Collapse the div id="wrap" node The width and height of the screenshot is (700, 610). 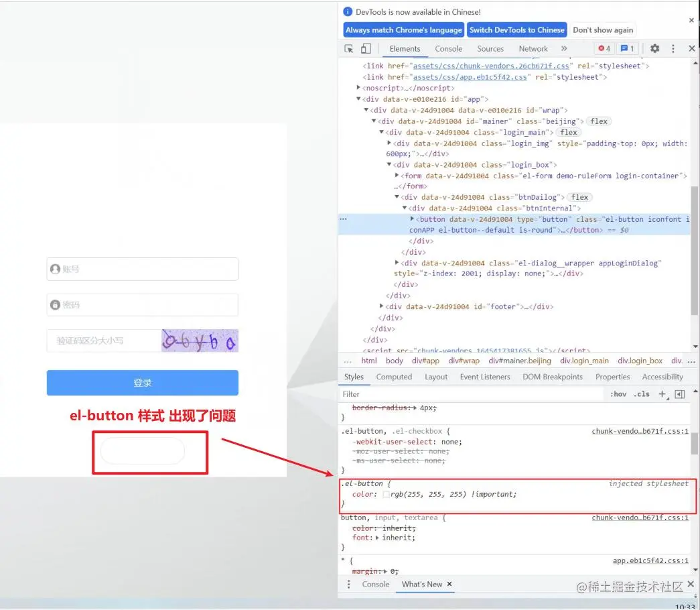(x=366, y=110)
